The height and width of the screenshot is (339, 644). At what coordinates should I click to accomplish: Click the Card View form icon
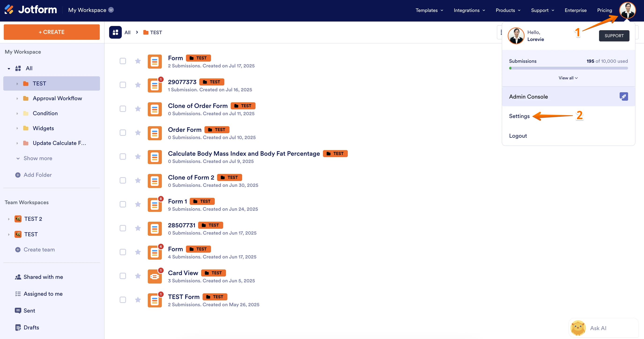click(155, 276)
